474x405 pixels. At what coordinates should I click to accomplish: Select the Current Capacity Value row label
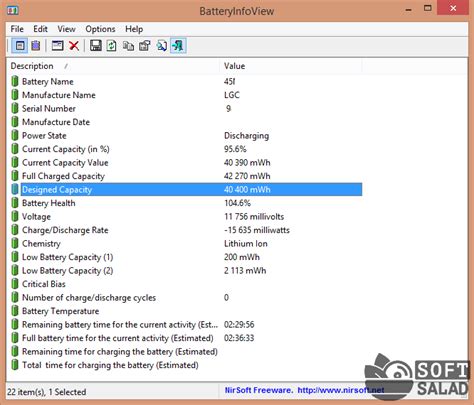click(65, 163)
